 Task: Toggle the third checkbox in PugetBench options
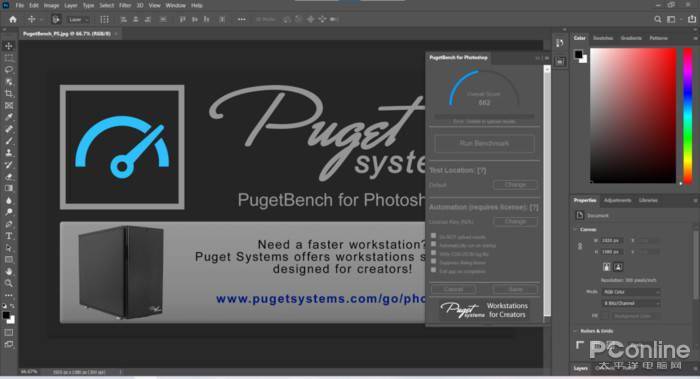[x=433, y=253]
